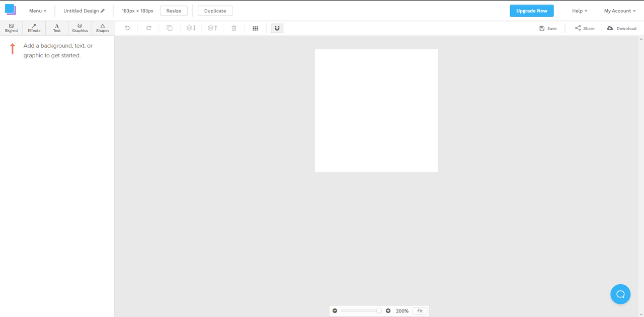Click the Resize button
Image resolution: width=644 pixels, height=317 pixels.
pyautogui.click(x=174, y=11)
